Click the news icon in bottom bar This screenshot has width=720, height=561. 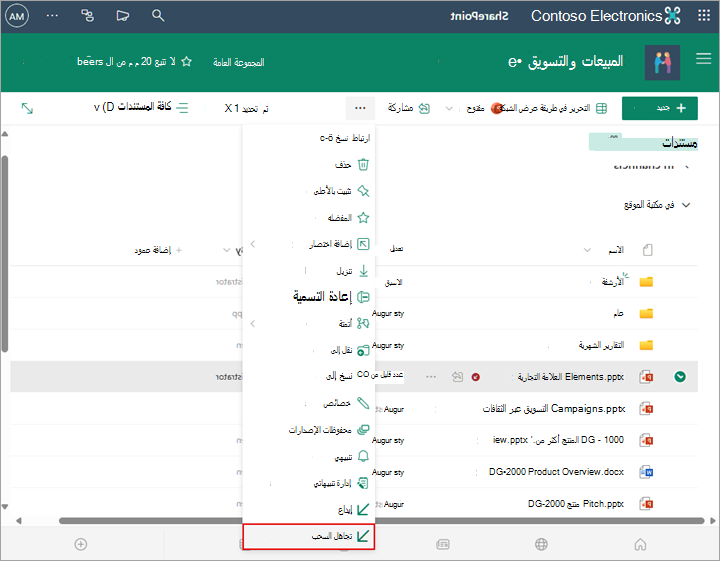(x=443, y=544)
